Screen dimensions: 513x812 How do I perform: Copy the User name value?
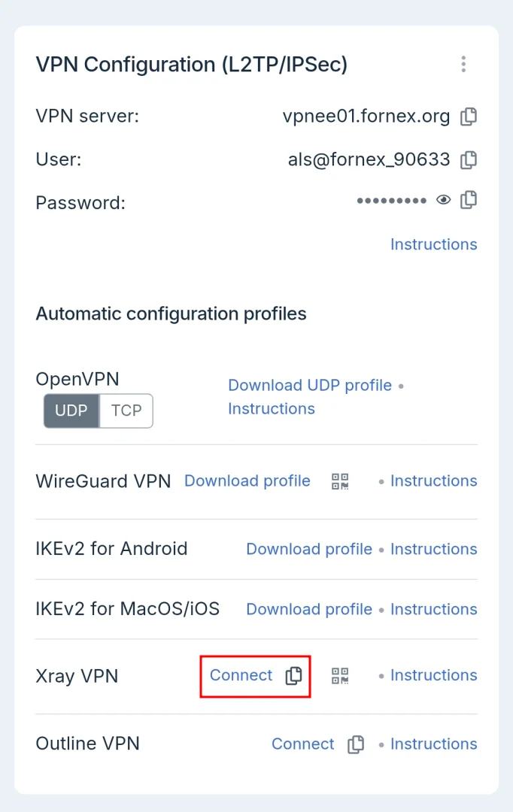point(469,159)
